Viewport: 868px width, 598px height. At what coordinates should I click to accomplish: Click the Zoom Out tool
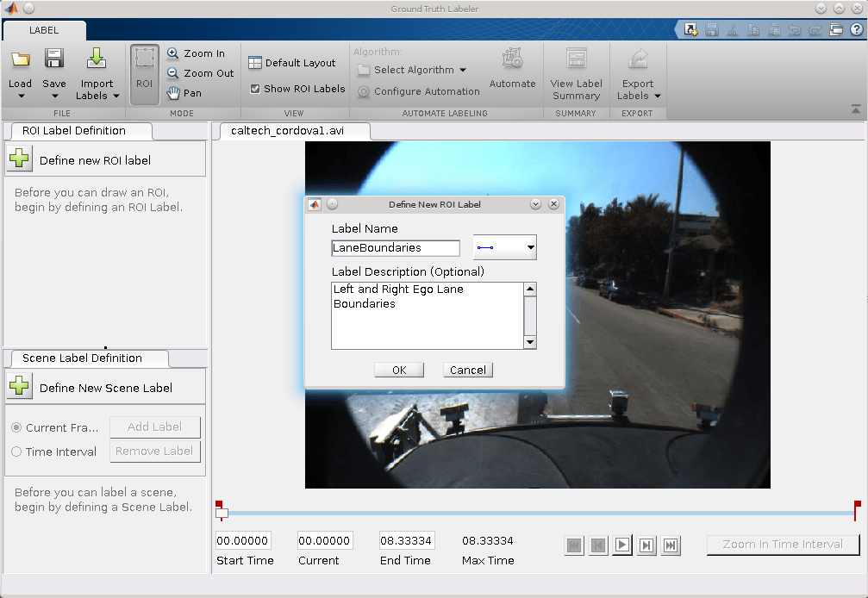coord(200,73)
